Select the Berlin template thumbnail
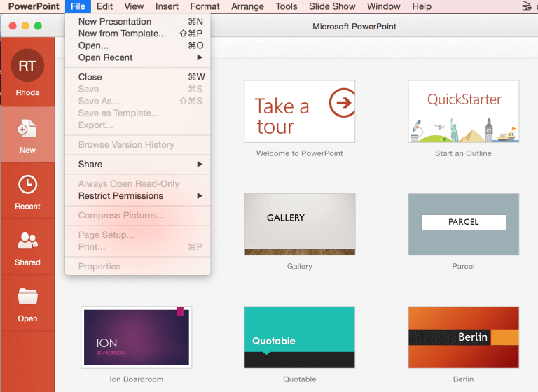Image resolution: width=538 pixels, height=392 pixels. point(464,337)
